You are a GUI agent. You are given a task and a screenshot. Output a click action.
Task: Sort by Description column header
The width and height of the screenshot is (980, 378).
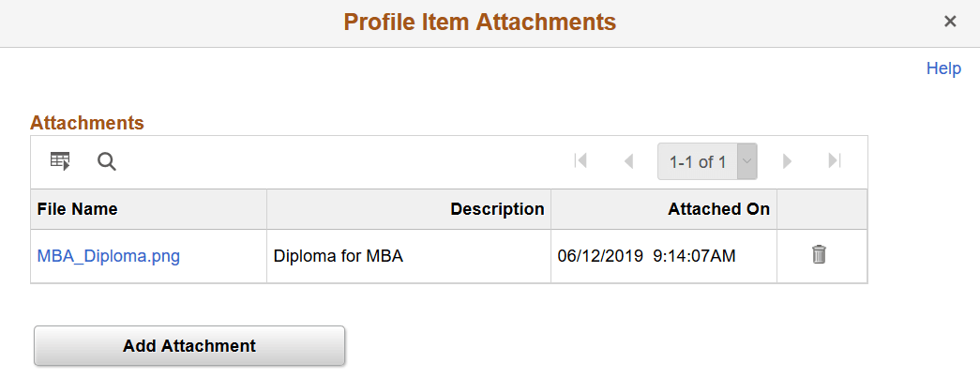pyautogui.click(x=497, y=209)
